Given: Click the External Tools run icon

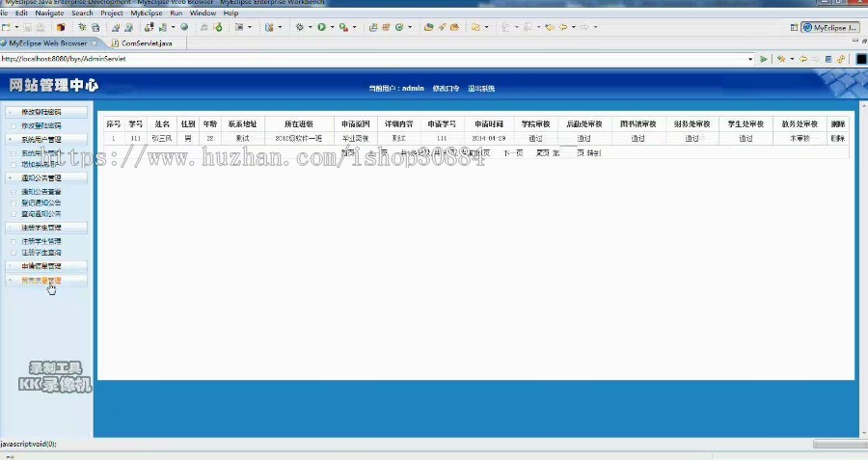Looking at the screenshot, I should 343,27.
